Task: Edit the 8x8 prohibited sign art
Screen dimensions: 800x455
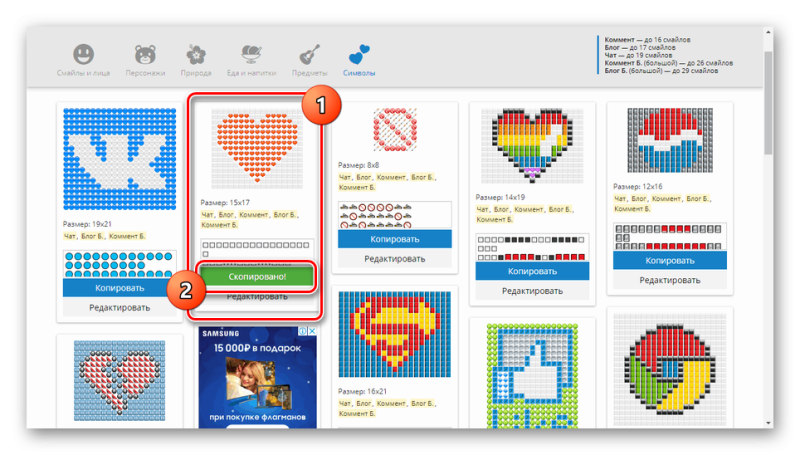Action: [394, 259]
